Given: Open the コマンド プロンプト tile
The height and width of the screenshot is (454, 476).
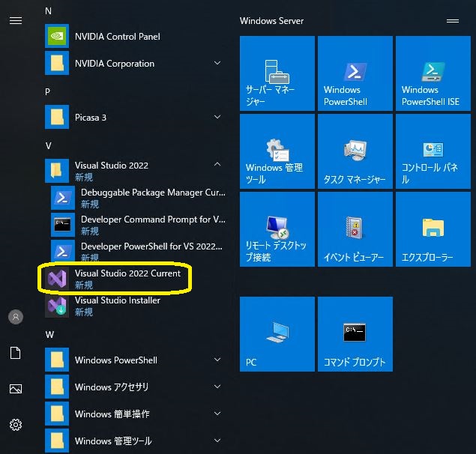Looking at the screenshot, I should tap(355, 334).
